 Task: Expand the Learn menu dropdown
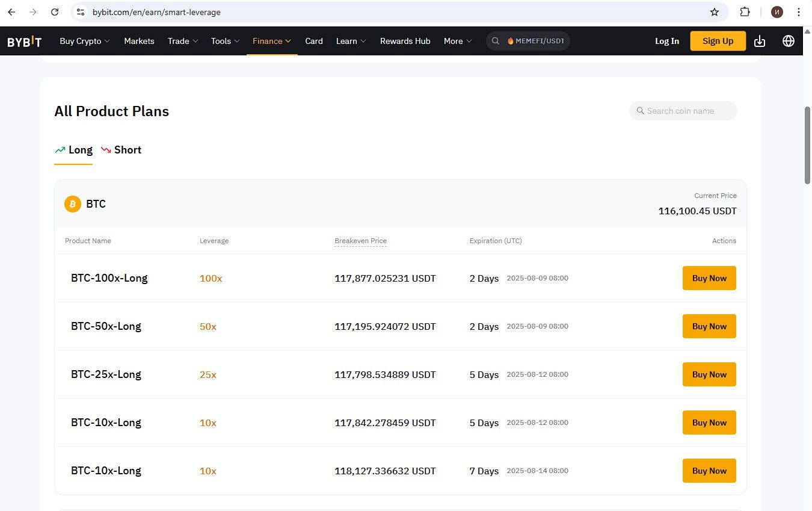[351, 41]
